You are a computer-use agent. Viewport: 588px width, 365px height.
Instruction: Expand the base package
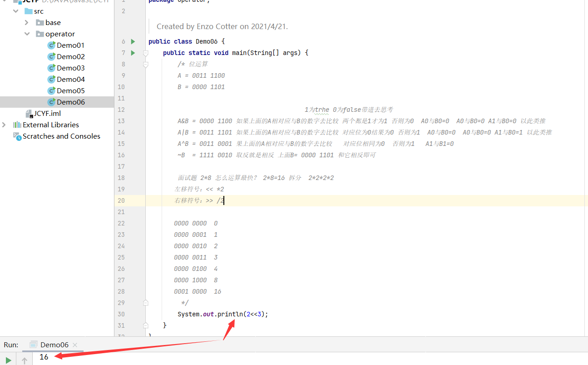coord(27,22)
